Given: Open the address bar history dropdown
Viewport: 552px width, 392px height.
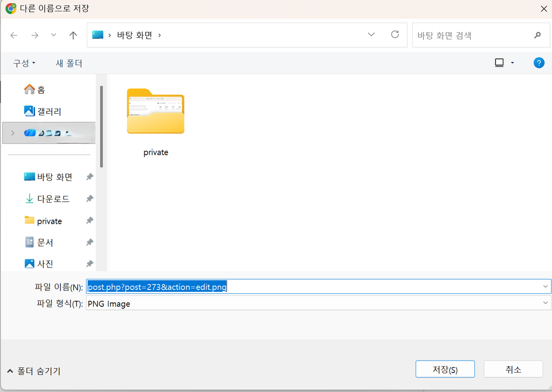Looking at the screenshot, I should point(371,35).
